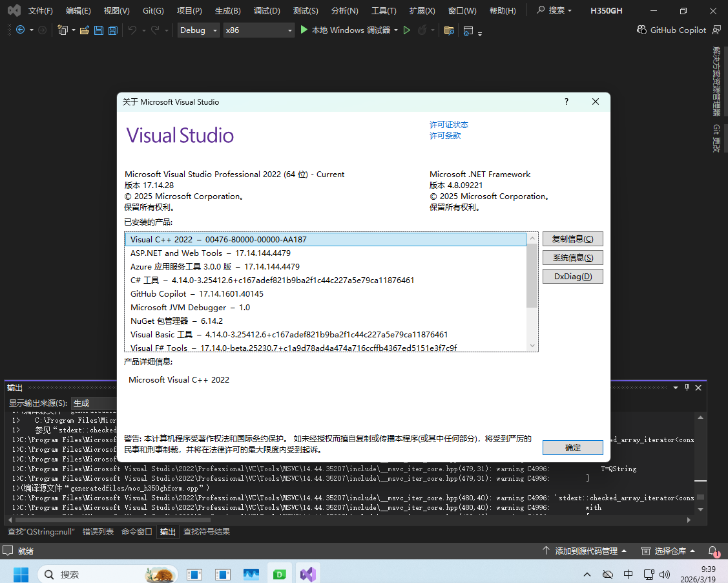Viewport: 728px width, 583px height.
Task: Click the 确定 button
Action: 573,448
